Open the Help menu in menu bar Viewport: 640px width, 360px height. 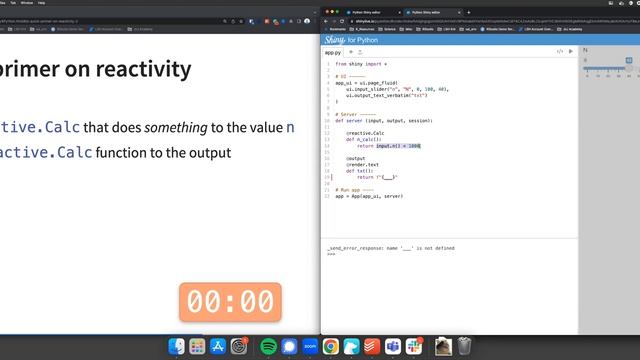click(x=41, y=3)
